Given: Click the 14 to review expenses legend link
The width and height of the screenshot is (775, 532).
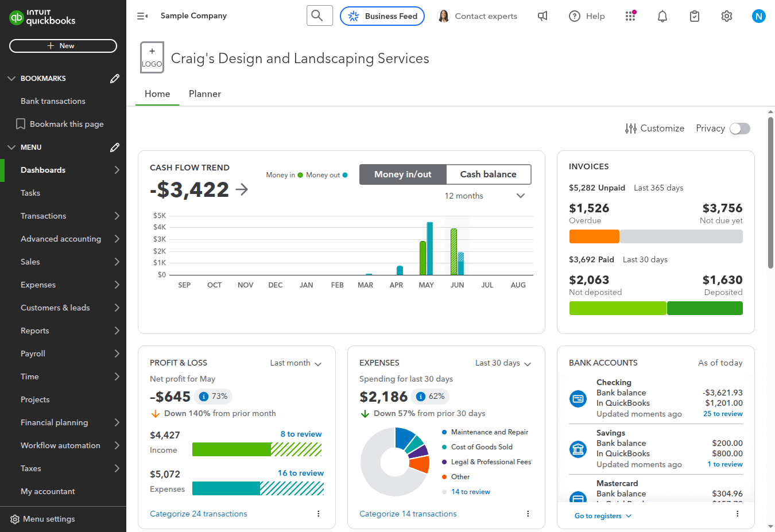Looking at the screenshot, I should click(x=471, y=492).
